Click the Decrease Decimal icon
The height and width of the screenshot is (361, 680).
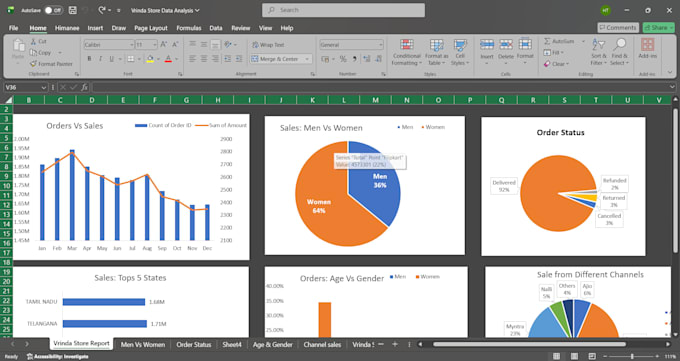point(379,59)
